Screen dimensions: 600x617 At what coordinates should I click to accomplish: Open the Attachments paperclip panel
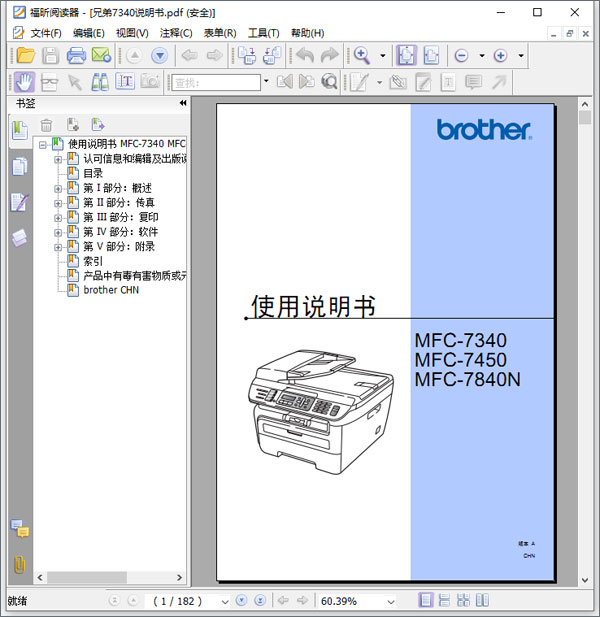pyautogui.click(x=20, y=564)
